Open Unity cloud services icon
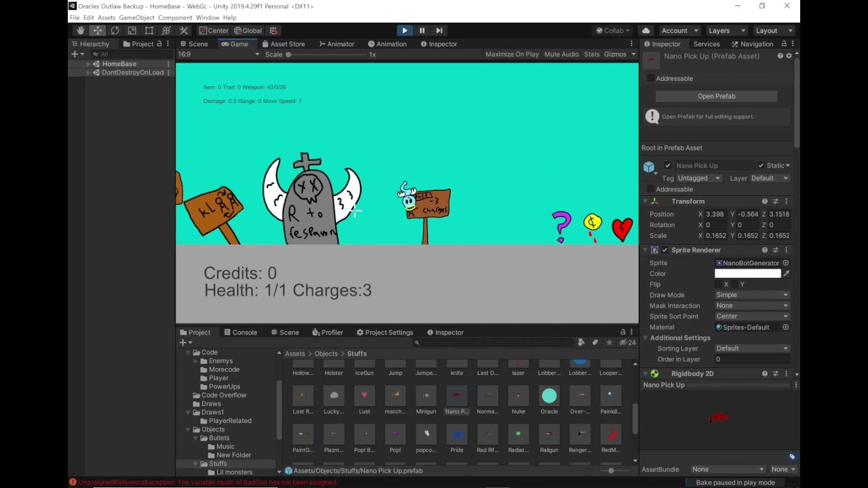Screen dimensions: 868x488 tap(646, 30)
